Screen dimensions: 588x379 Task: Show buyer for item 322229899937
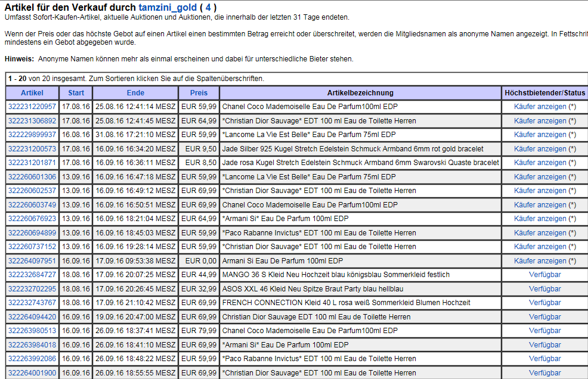(540, 135)
